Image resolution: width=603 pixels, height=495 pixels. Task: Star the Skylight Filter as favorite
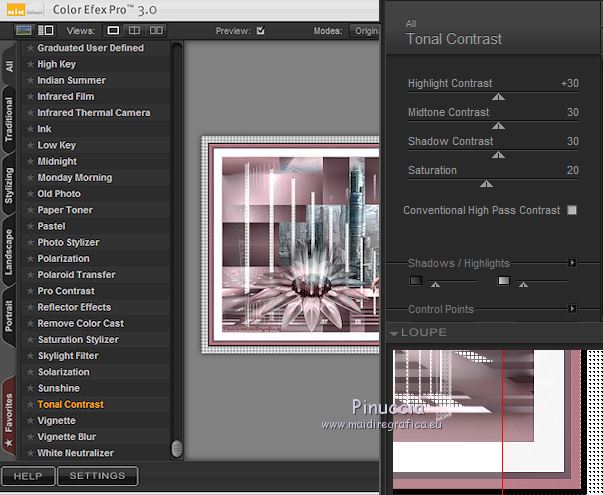pyautogui.click(x=30, y=356)
